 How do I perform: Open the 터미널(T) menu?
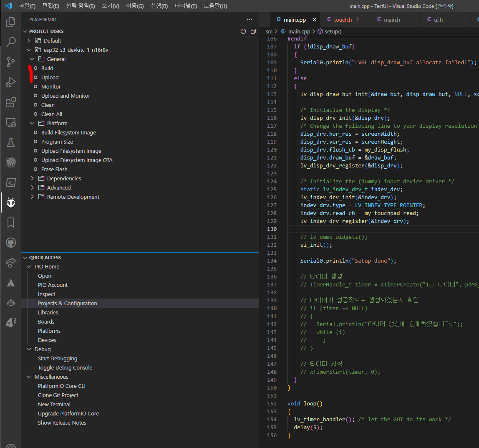(x=186, y=6)
